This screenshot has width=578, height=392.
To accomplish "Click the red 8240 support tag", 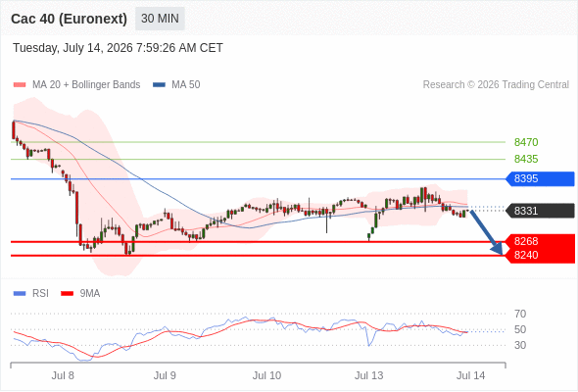I will pyautogui.click(x=540, y=255).
